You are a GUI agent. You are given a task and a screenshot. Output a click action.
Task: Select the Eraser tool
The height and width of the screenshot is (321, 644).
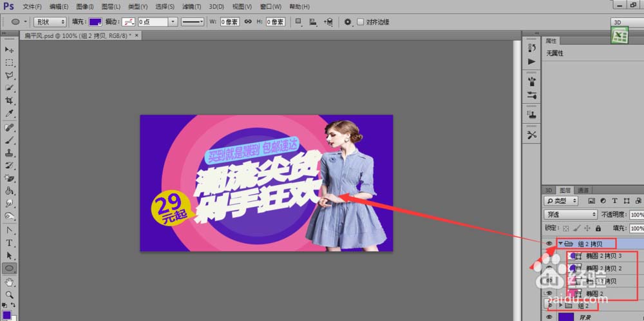point(9,179)
